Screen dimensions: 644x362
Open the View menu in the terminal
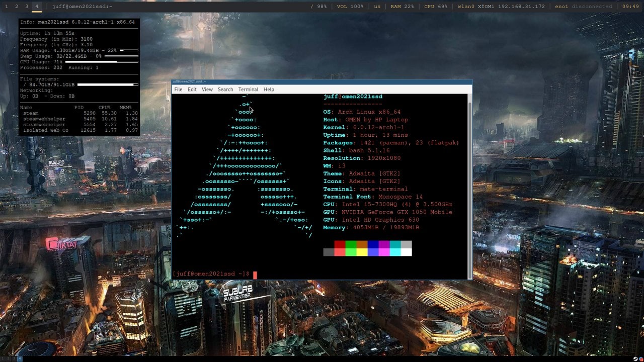pos(207,89)
